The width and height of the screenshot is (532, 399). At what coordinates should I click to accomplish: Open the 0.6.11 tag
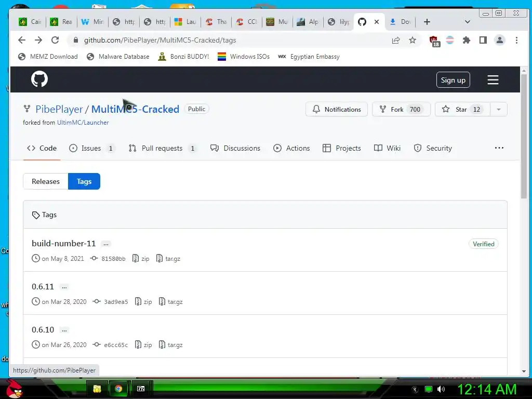pyautogui.click(x=43, y=287)
